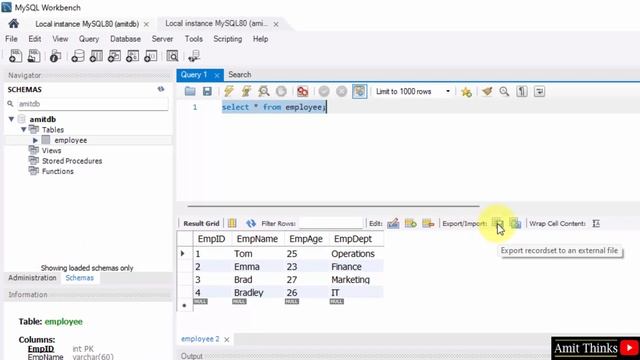Viewport: 640px width, 360px height.
Task: Open the File menu
Action: tap(11, 39)
